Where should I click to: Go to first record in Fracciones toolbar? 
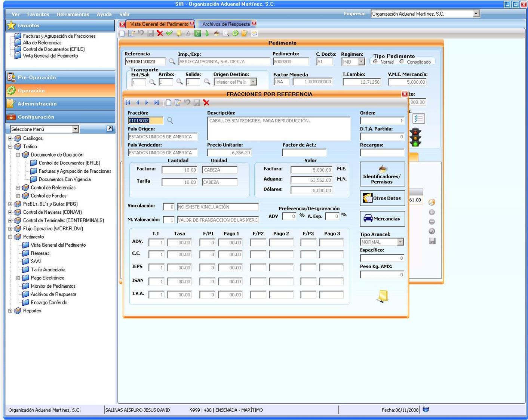[x=128, y=102]
